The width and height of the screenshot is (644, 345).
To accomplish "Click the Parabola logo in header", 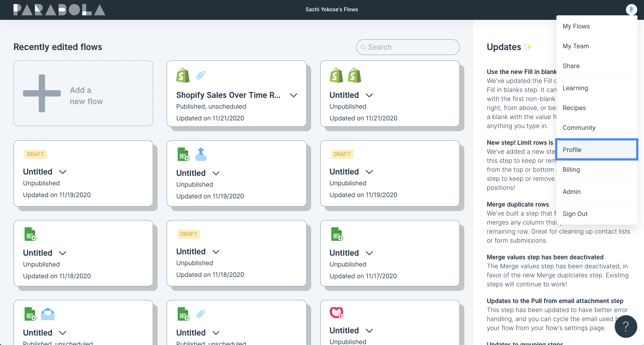I will tap(59, 10).
